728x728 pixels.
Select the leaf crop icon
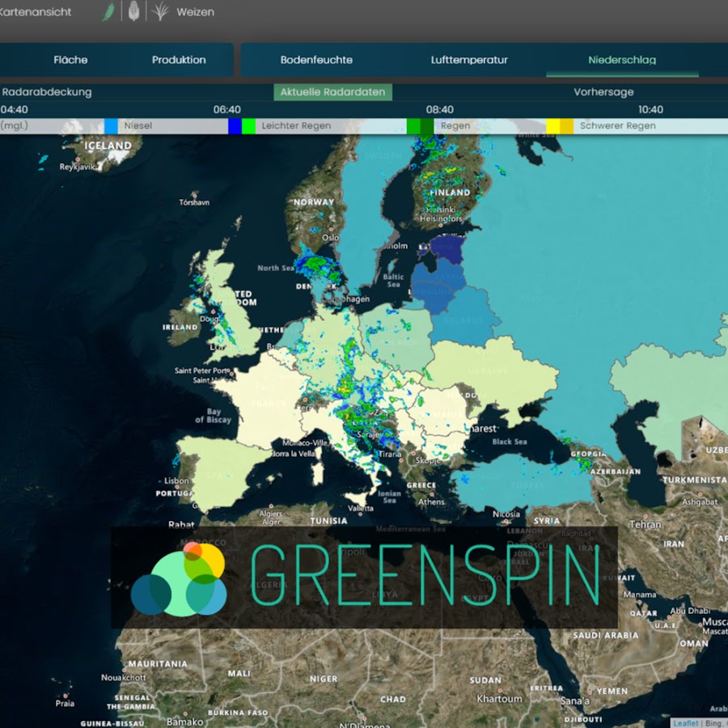pos(108,12)
